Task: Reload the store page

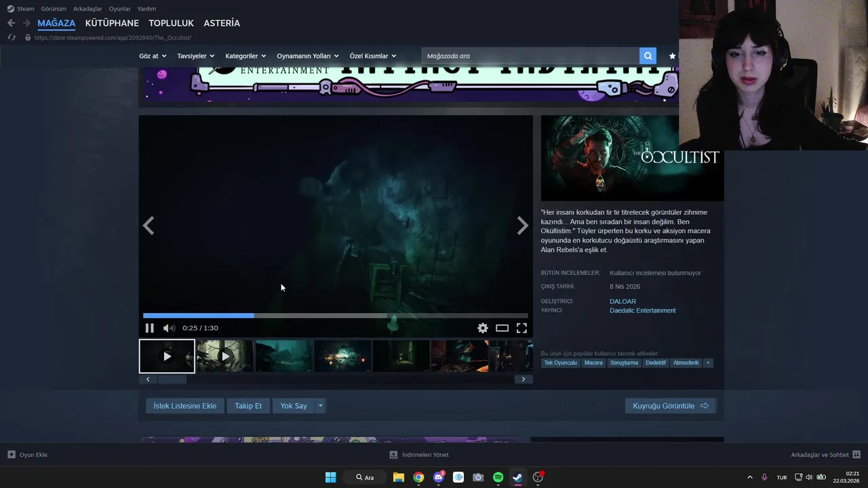Action: (12, 37)
